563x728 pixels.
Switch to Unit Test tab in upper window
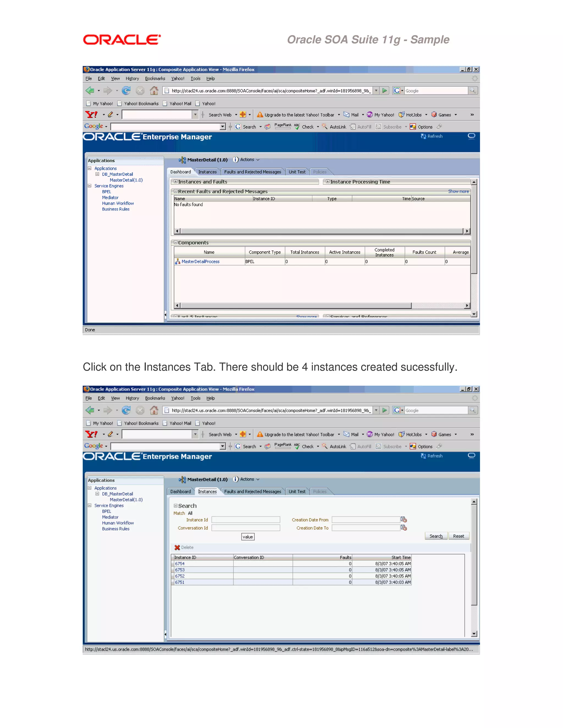(297, 172)
